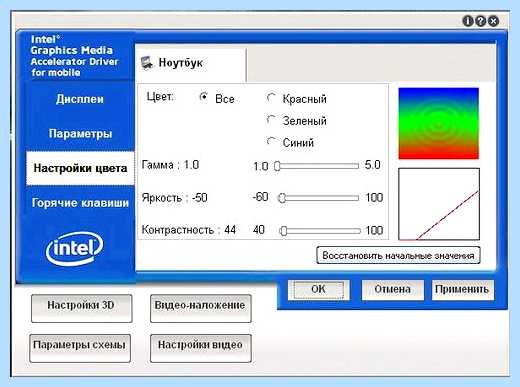The image size is (520, 387).
Task: Open help via question mark icon
Action: point(480,21)
